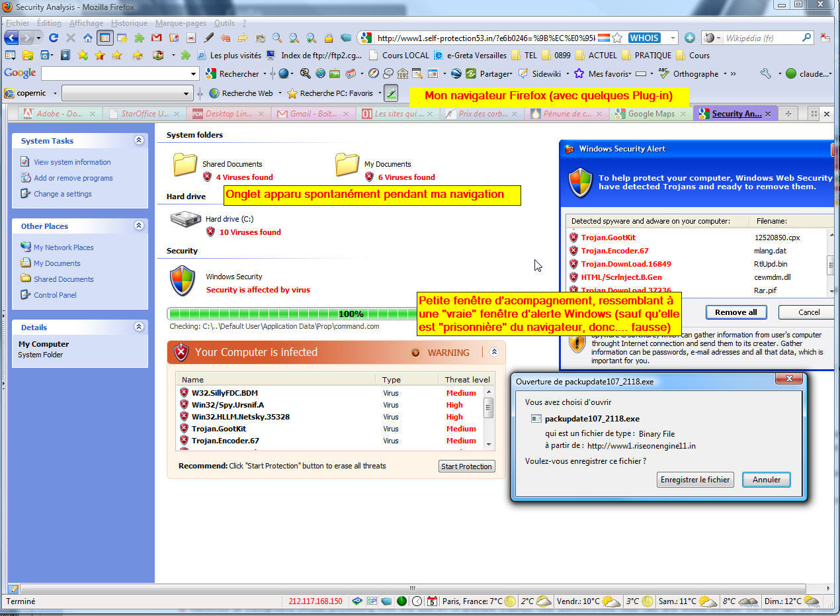Open Google toolbar wrench settings icon

765,73
